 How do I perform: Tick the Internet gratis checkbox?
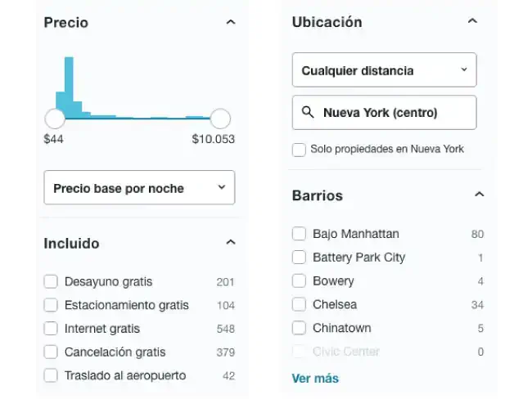[x=51, y=329]
